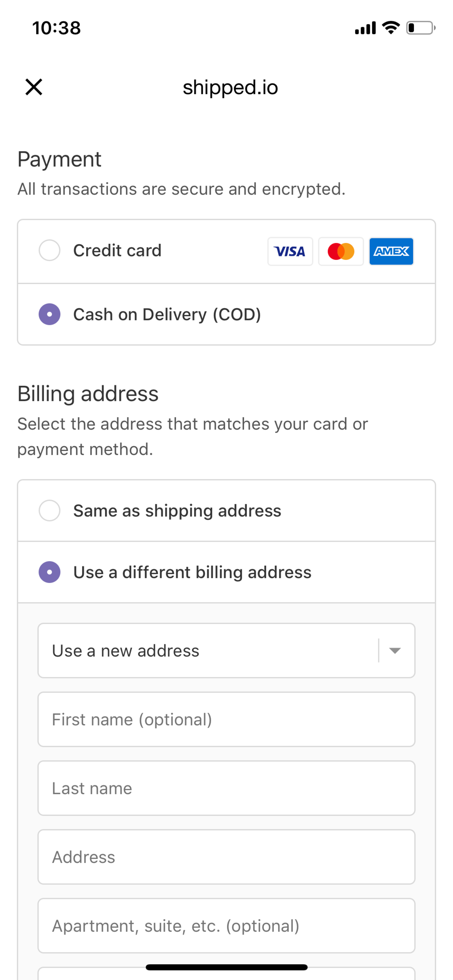Image resolution: width=453 pixels, height=980 pixels.
Task: Click the Billing address heading
Action: [x=88, y=394]
